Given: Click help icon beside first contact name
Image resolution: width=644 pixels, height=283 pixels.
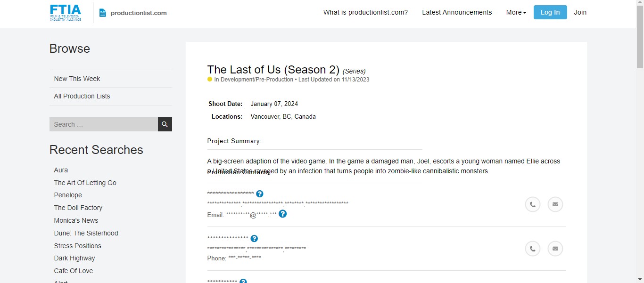Looking at the screenshot, I should point(260,194).
